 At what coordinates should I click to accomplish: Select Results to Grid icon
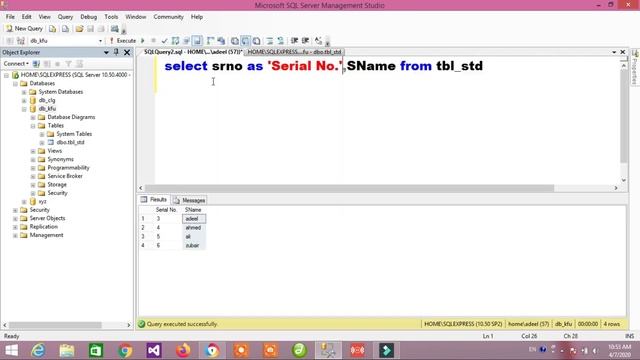(246, 41)
